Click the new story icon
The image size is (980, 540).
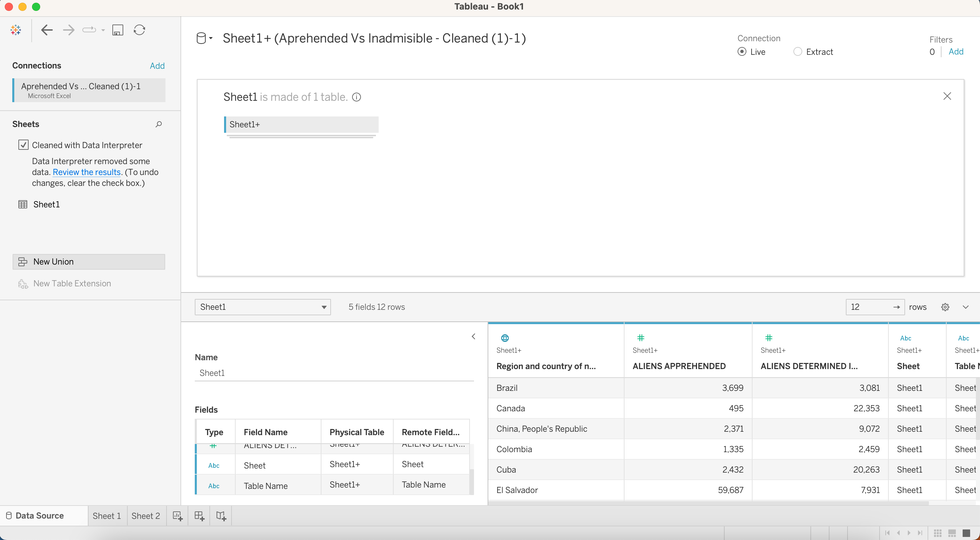click(221, 516)
